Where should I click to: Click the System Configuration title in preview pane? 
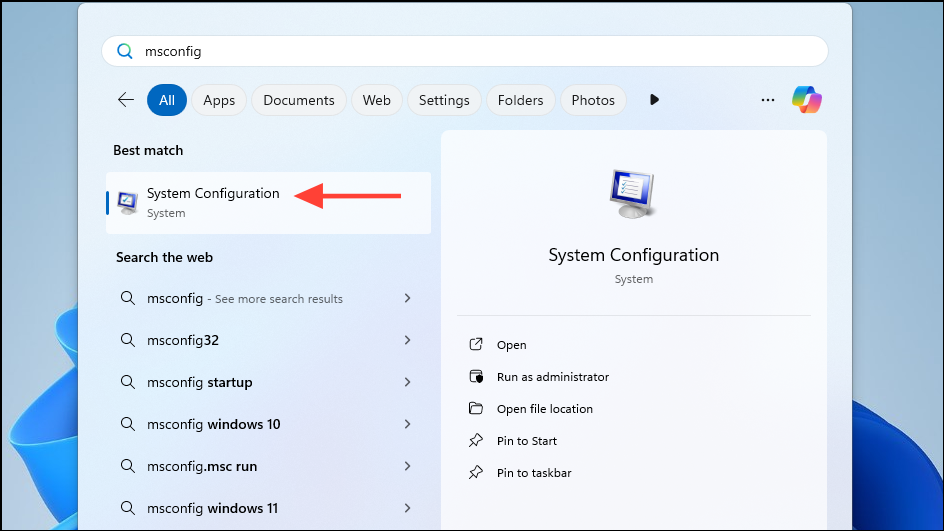pos(633,255)
